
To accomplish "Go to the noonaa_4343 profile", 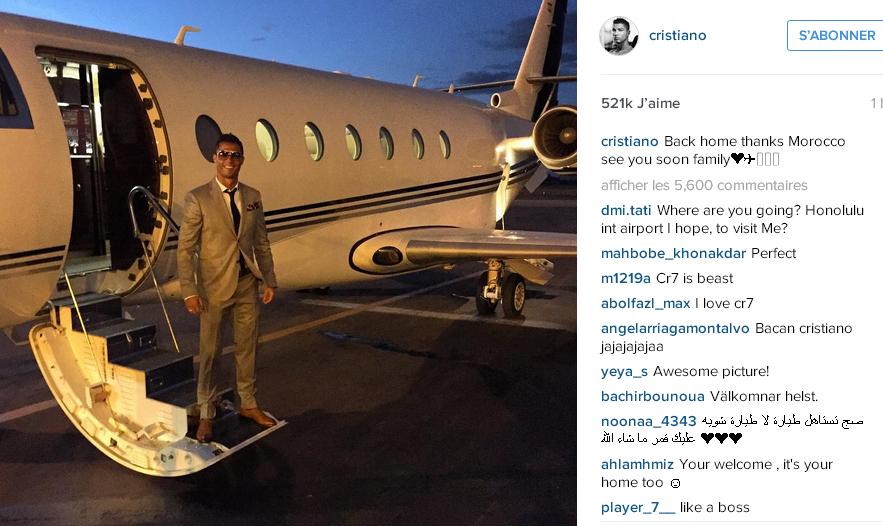I will coord(649,421).
